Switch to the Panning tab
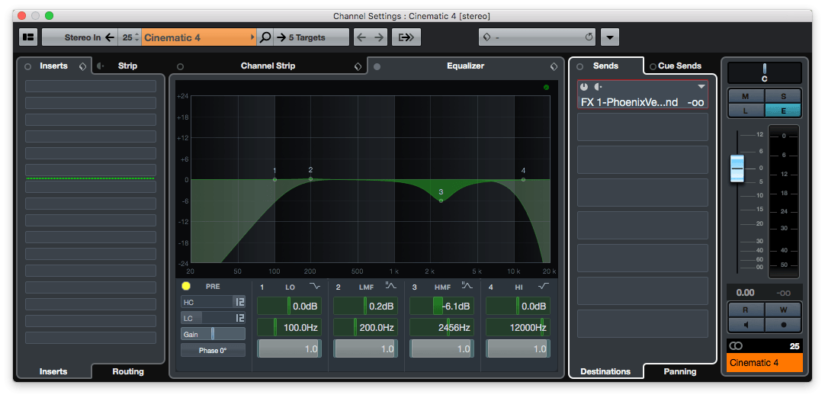This screenshot has width=825, height=398. pos(680,371)
